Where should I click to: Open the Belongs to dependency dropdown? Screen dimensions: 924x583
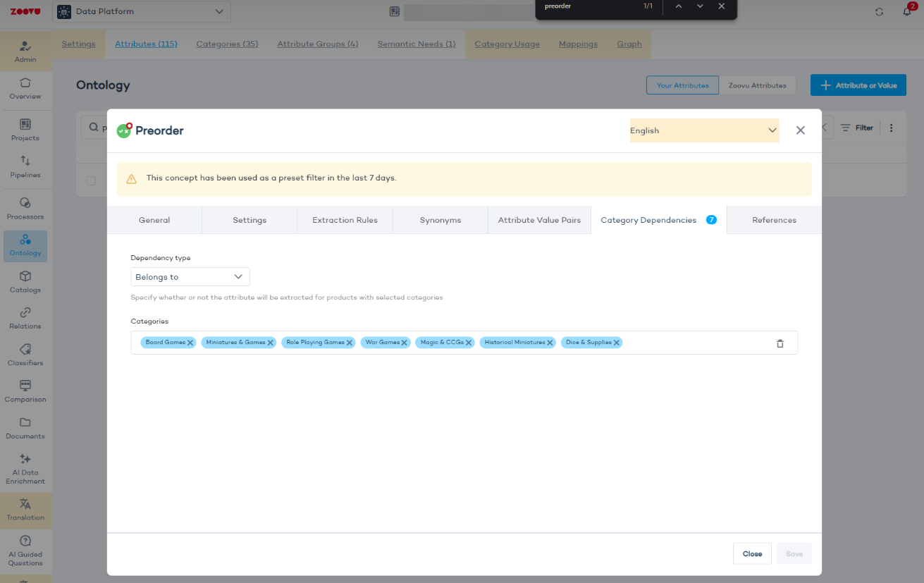[190, 277]
